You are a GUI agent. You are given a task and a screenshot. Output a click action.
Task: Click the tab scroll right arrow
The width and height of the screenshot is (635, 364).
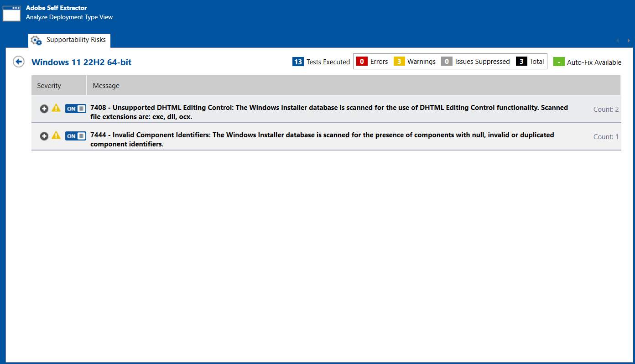[629, 41]
